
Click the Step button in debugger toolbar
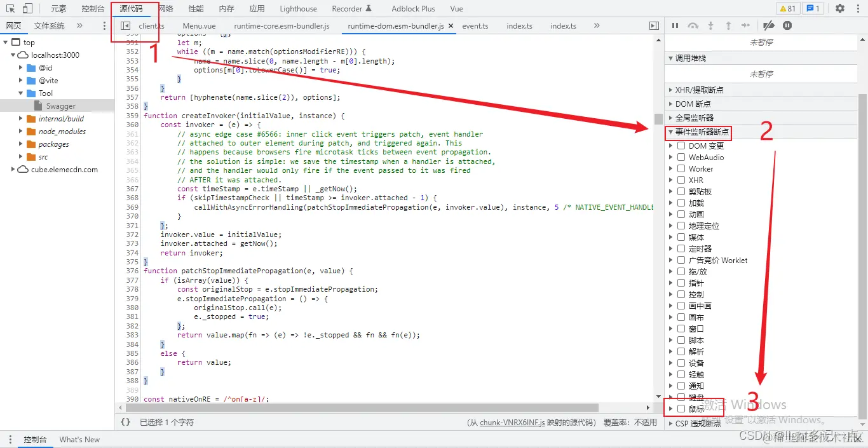point(745,25)
